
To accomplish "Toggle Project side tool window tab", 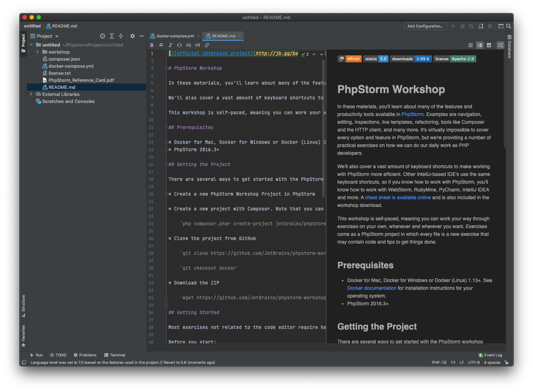I will 24,43.
